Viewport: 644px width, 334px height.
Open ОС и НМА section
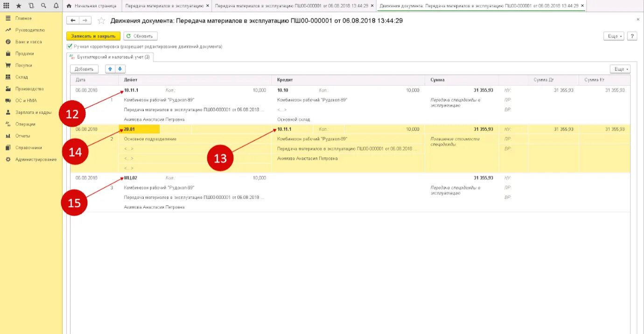coord(26,100)
